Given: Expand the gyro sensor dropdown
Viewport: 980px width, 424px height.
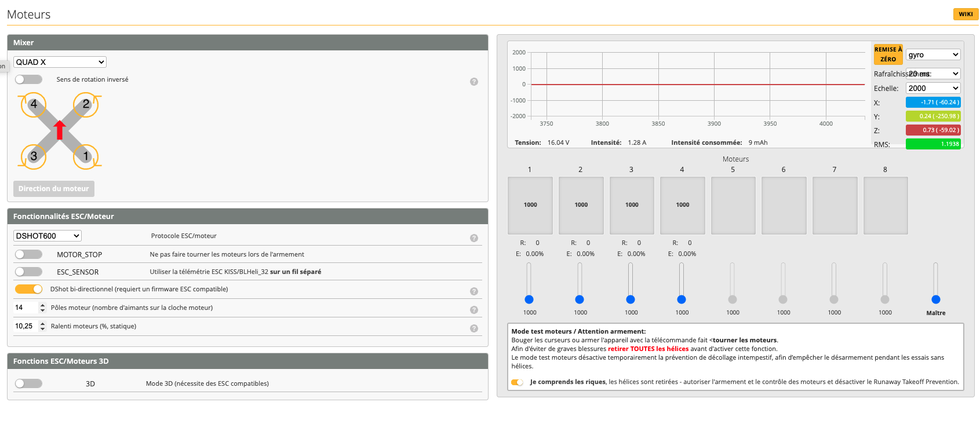Looking at the screenshot, I should coord(932,54).
